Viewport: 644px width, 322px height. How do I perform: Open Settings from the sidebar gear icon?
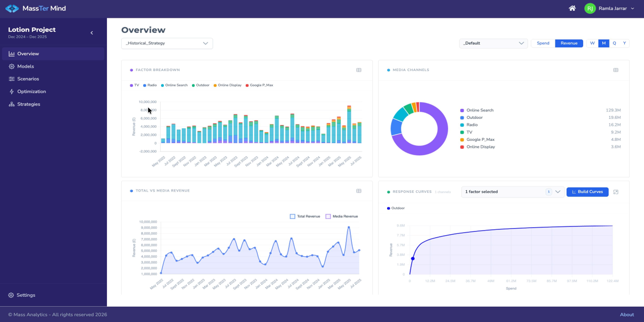tap(11, 295)
